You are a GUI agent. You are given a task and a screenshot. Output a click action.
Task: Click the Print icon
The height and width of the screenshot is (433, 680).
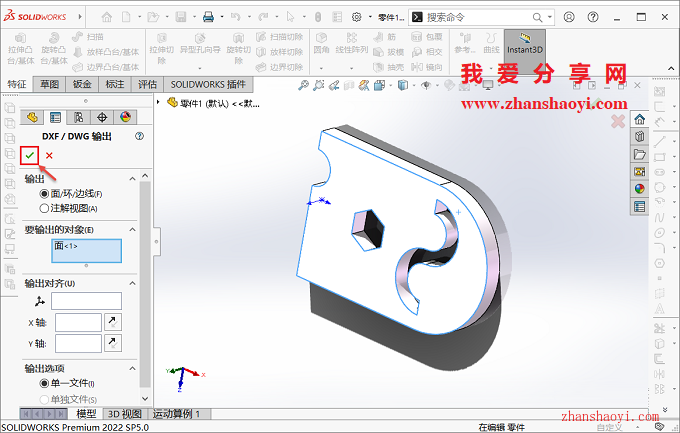tap(209, 17)
